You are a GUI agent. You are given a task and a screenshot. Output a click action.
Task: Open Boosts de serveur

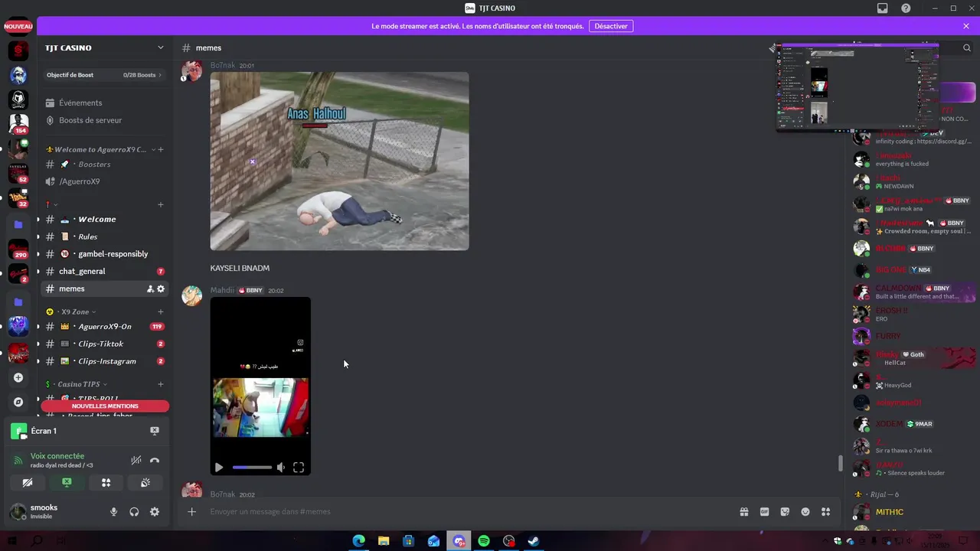(104, 120)
